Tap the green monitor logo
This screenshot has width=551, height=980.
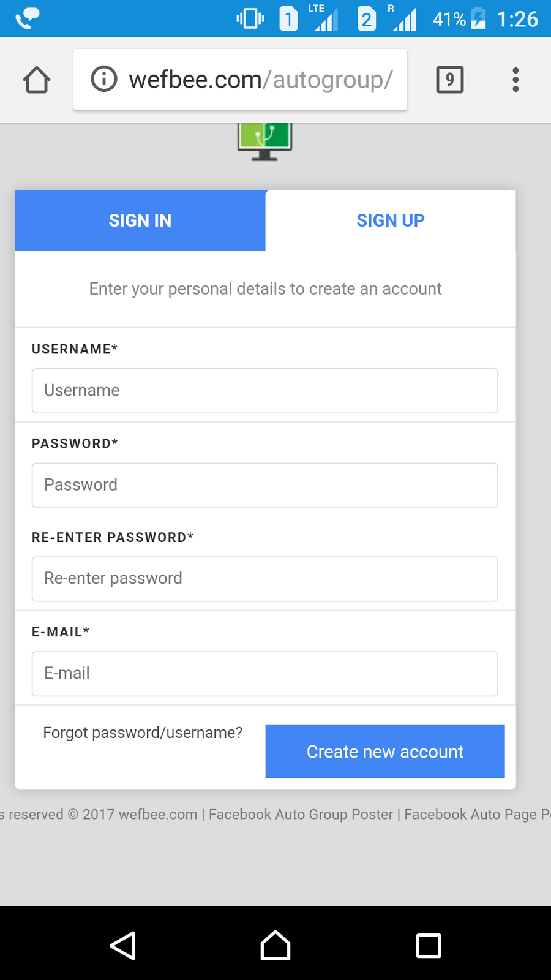point(264,140)
